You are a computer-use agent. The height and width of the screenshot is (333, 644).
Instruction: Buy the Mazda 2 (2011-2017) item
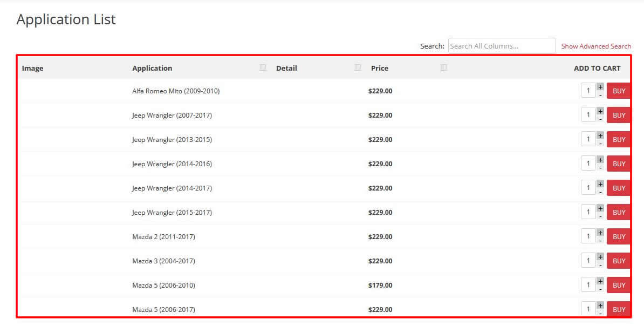(619, 236)
